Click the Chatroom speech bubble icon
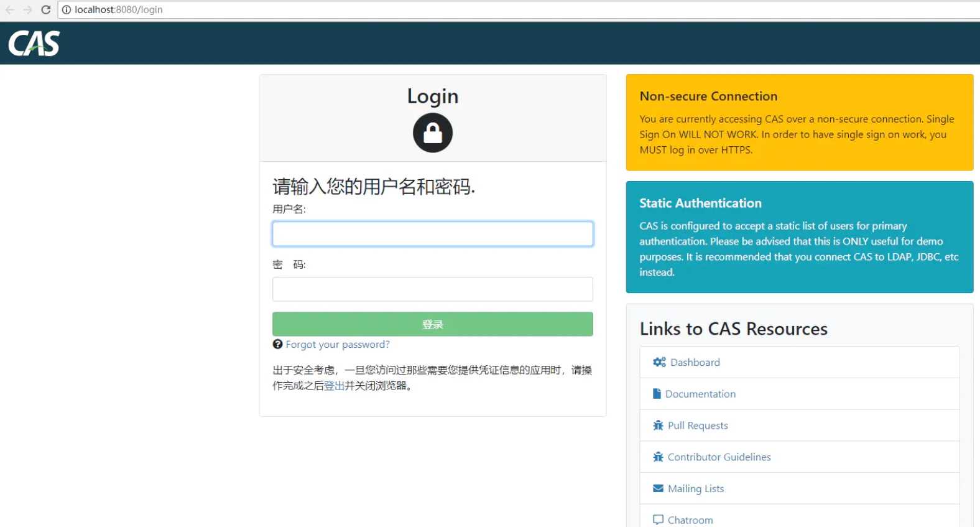 (658, 520)
